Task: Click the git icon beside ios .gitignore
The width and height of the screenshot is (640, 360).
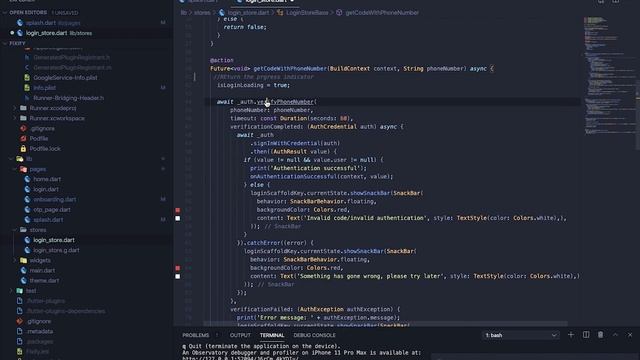Action: (23, 128)
